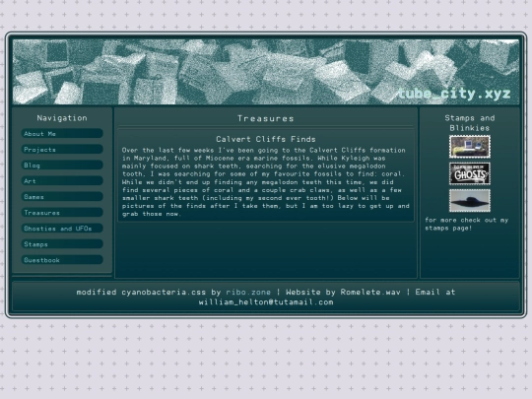Select Art in the navigation sidebar
The width and height of the screenshot is (532, 399).
pos(62,181)
